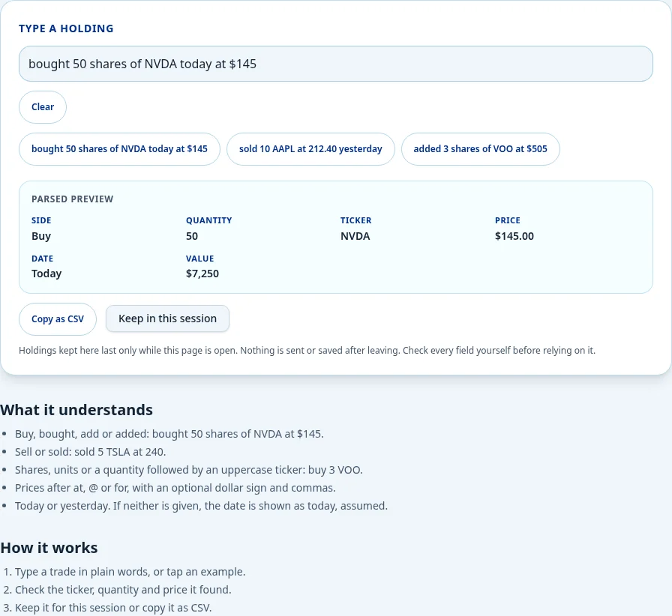Click Copy as CSV button

pyautogui.click(x=58, y=319)
